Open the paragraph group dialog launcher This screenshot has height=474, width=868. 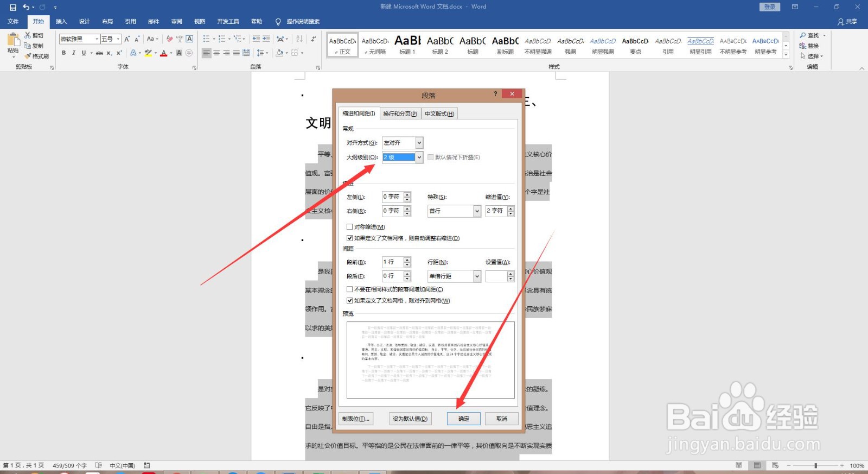pos(318,67)
